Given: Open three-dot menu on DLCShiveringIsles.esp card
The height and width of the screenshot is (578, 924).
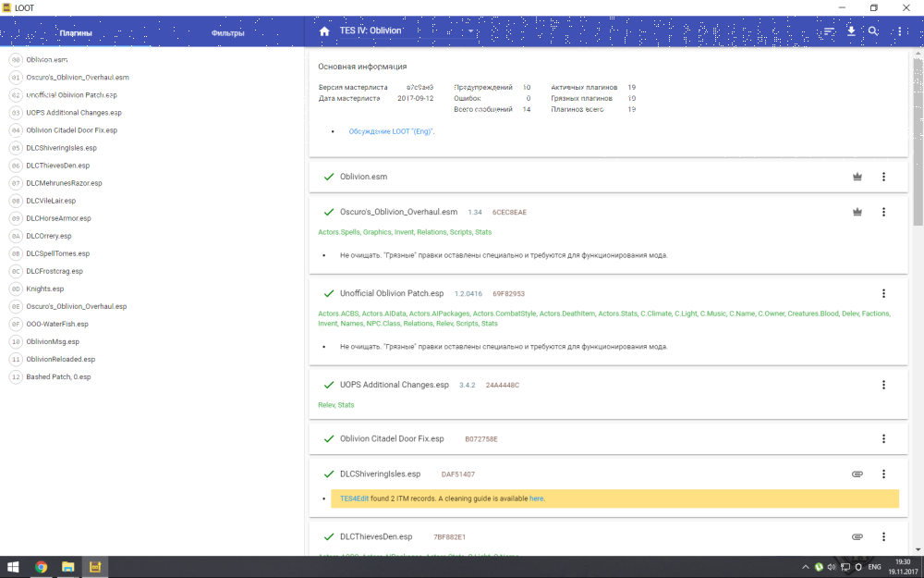Looking at the screenshot, I should (883, 473).
